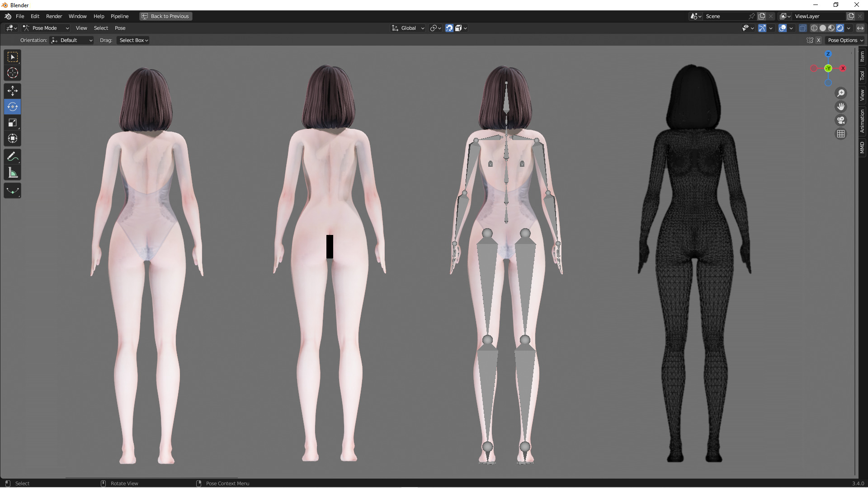Open the Animation sidebar tab
The width and height of the screenshot is (868, 488).
point(862,121)
